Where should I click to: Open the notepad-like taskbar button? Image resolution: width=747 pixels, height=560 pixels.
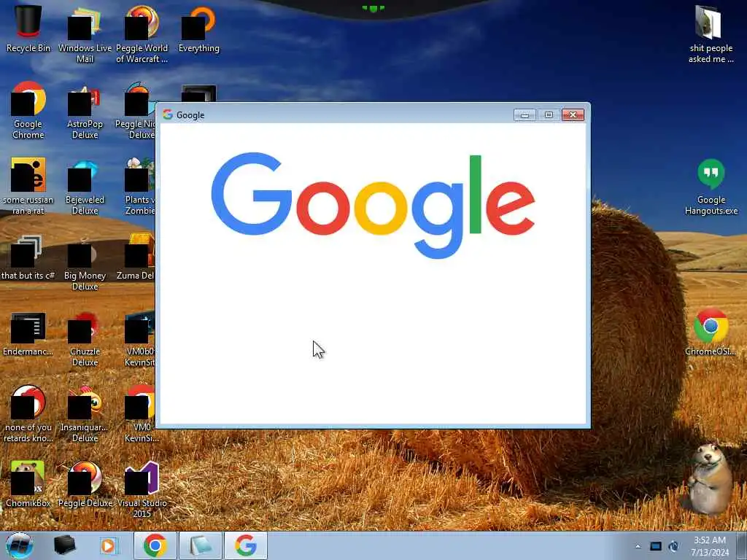(x=201, y=545)
